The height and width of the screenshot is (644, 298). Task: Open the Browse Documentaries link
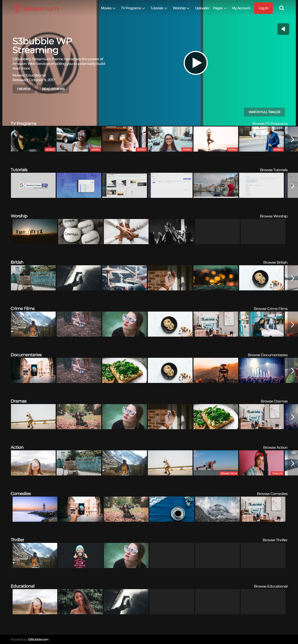(x=268, y=355)
